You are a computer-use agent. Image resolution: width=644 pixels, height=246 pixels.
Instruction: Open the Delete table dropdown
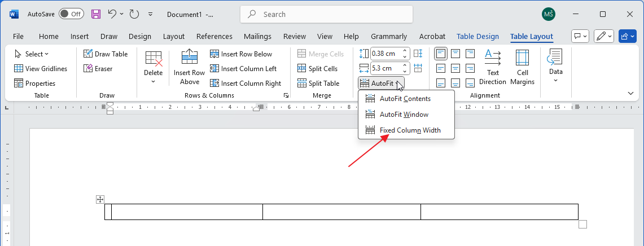pyautogui.click(x=153, y=68)
